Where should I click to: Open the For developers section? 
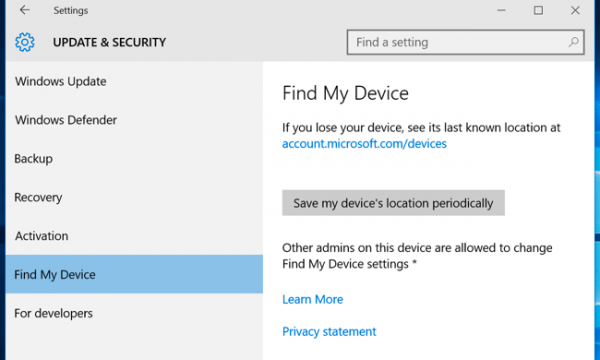134,313
